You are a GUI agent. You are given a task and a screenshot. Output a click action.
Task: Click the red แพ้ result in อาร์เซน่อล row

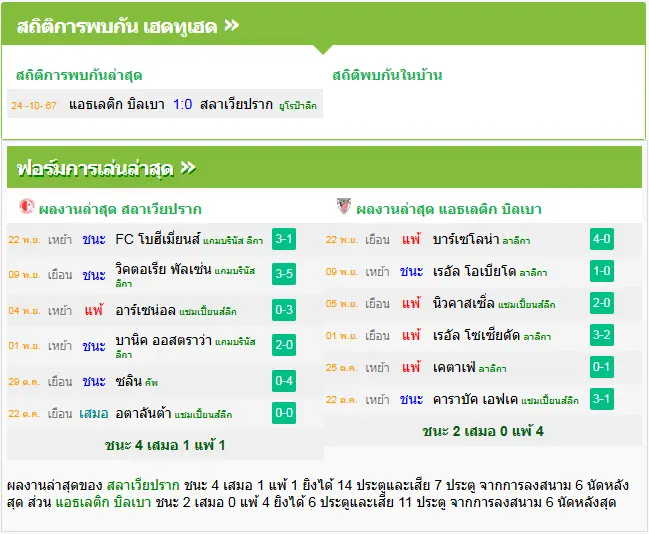(94, 310)
